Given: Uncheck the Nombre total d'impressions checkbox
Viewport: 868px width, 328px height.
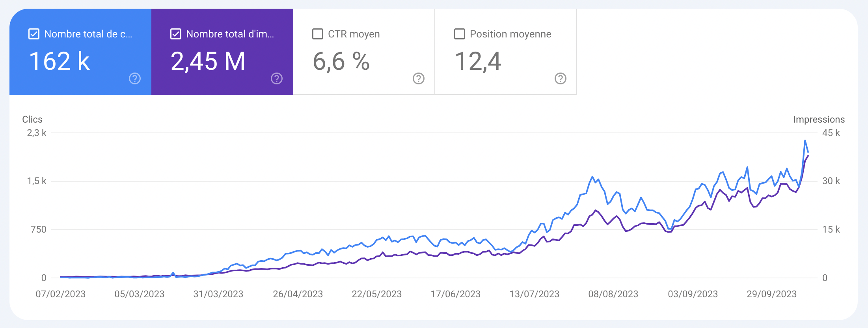Looking at the screenshot, I should (176, 34).
